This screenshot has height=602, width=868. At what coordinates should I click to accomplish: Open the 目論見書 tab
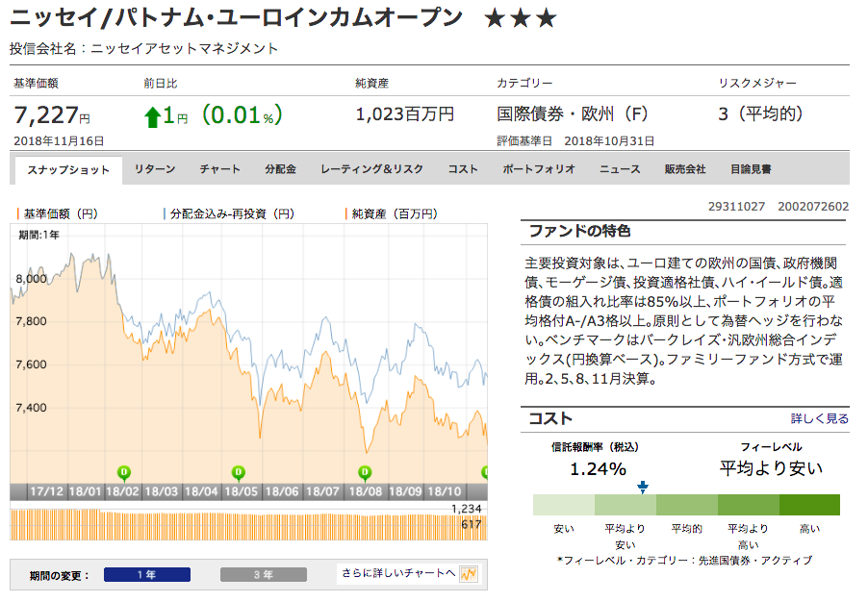[751, 169]
